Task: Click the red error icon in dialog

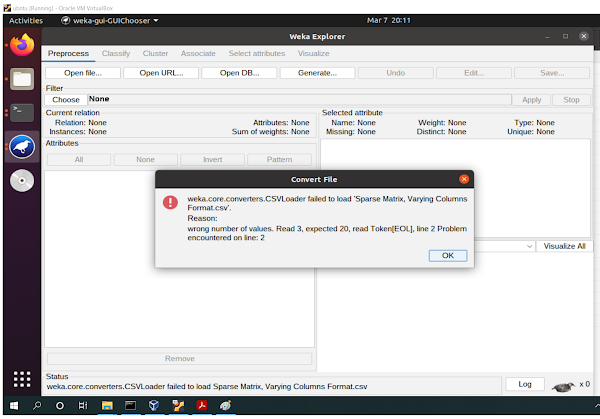Action: tap(170, 202)
